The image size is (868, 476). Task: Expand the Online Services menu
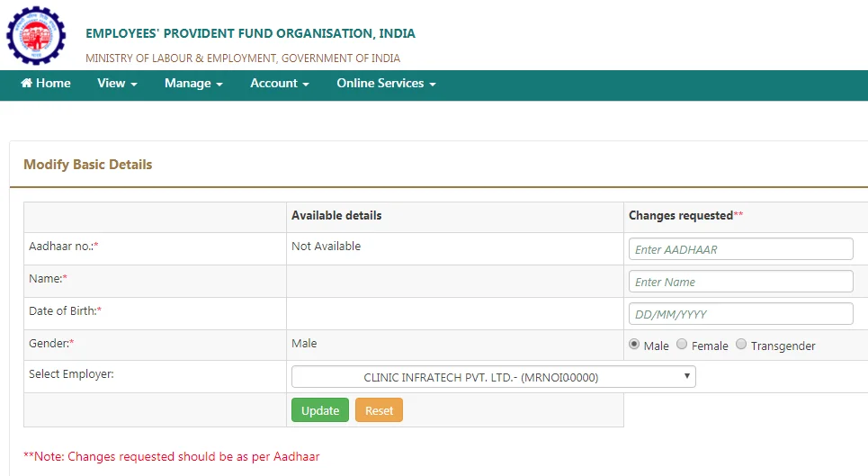387,83
